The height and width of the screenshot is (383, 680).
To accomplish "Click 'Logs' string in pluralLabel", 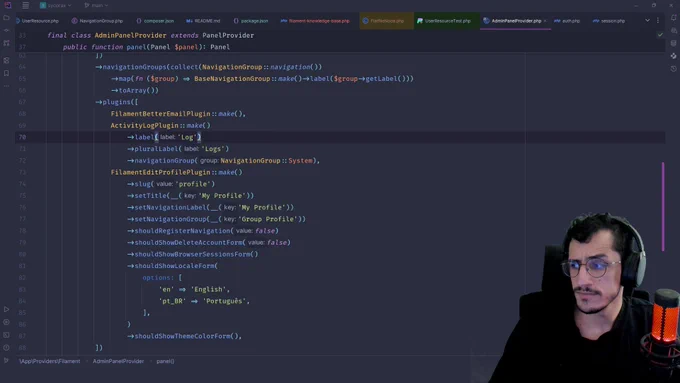I will 213,149.
